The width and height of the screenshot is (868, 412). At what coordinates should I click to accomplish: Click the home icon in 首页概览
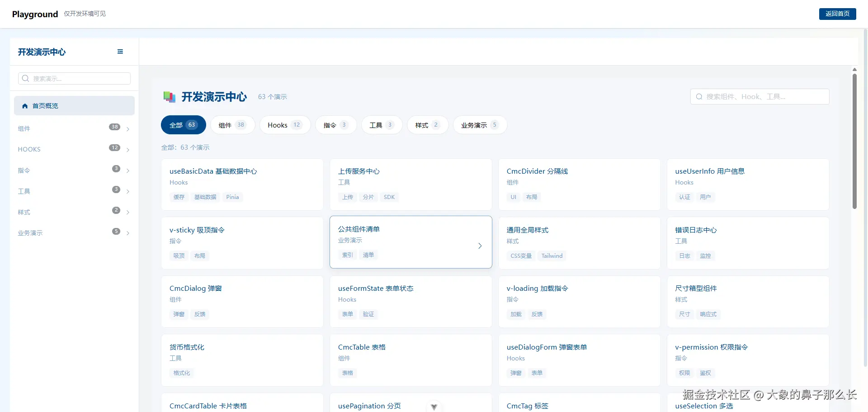(25, 106)
